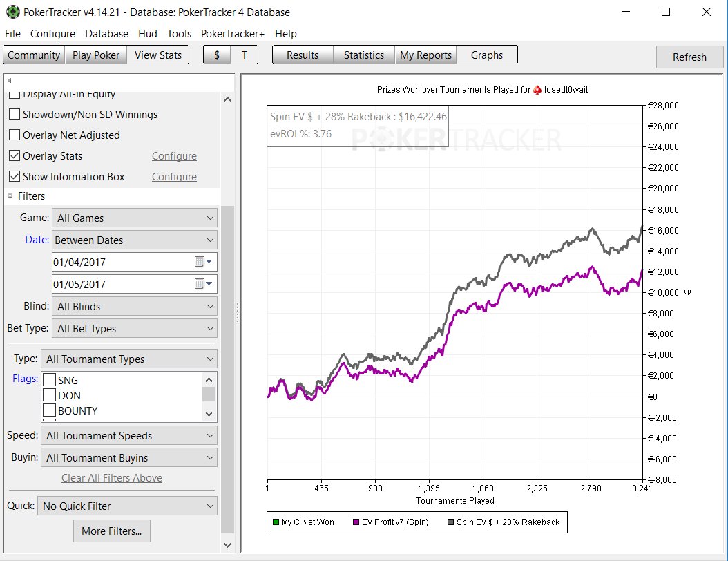Click Flags list scroll up arrow
Viewport: 728px width, 561px height.
(x=209, y=380)
